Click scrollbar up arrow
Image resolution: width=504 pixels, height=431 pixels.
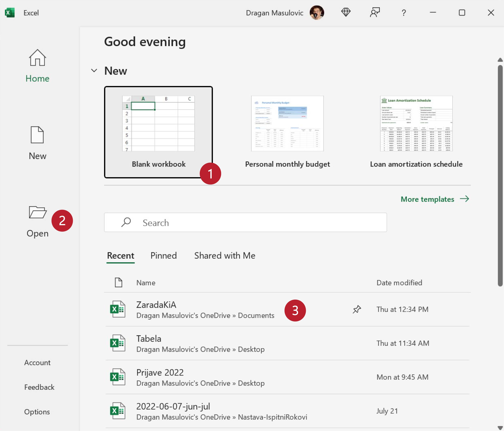pyautogui.click(x=500, y=60)
